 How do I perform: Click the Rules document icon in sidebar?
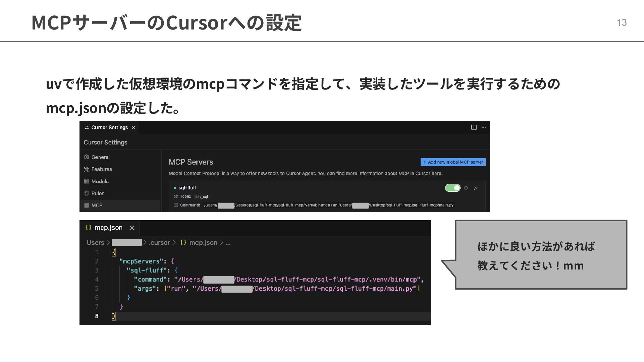[x=87, y=193]
